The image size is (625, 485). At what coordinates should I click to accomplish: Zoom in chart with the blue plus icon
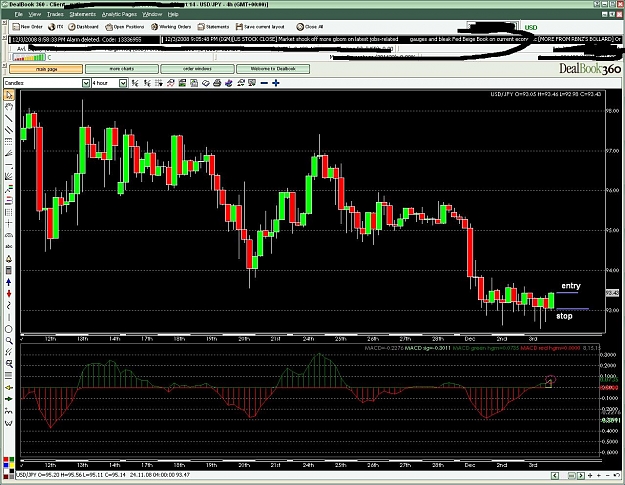click(275, 83)
